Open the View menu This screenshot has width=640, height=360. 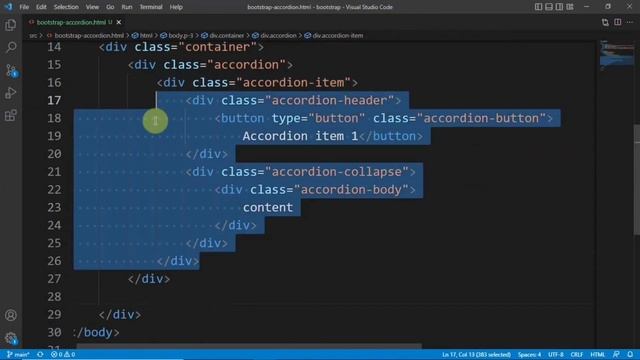pos(92,7)
